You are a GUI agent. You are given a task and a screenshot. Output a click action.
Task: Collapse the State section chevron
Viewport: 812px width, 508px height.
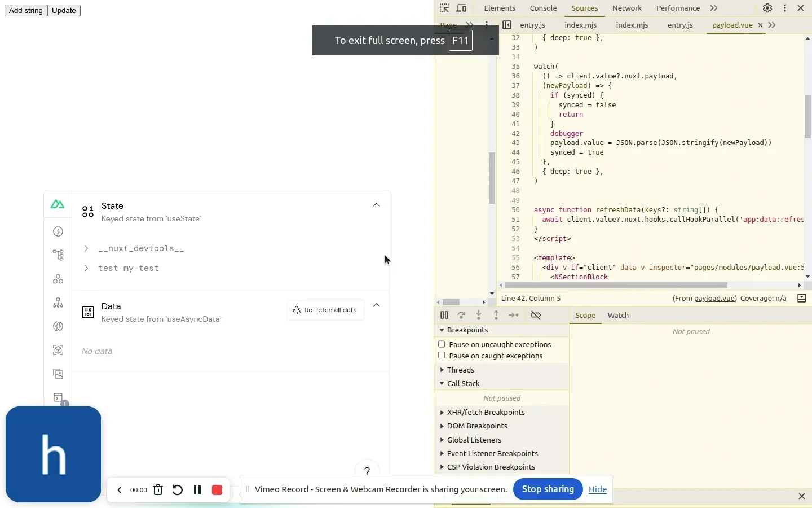tap(377, 205)
